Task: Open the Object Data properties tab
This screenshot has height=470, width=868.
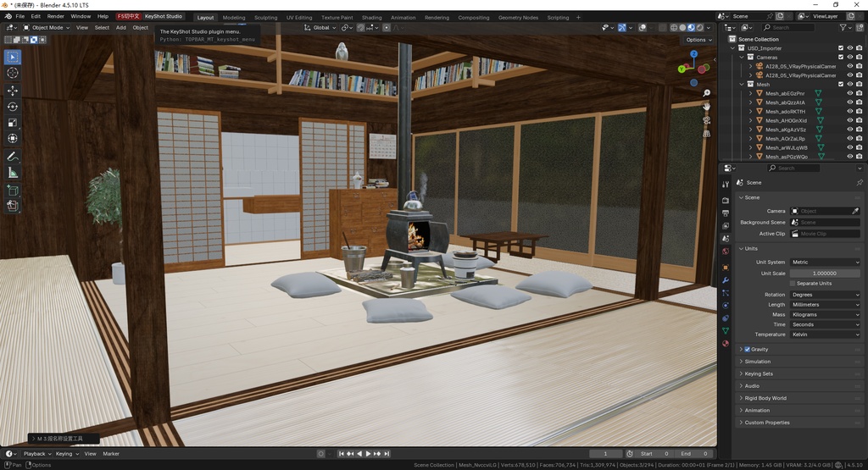Action: click(726, 330)
